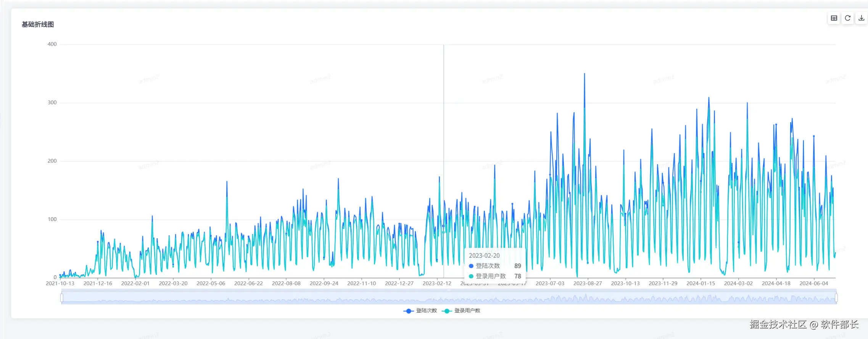Viewport: 868px width, 339px height.
Task: Click the 400 y-axis label
Action: [52, 44]
